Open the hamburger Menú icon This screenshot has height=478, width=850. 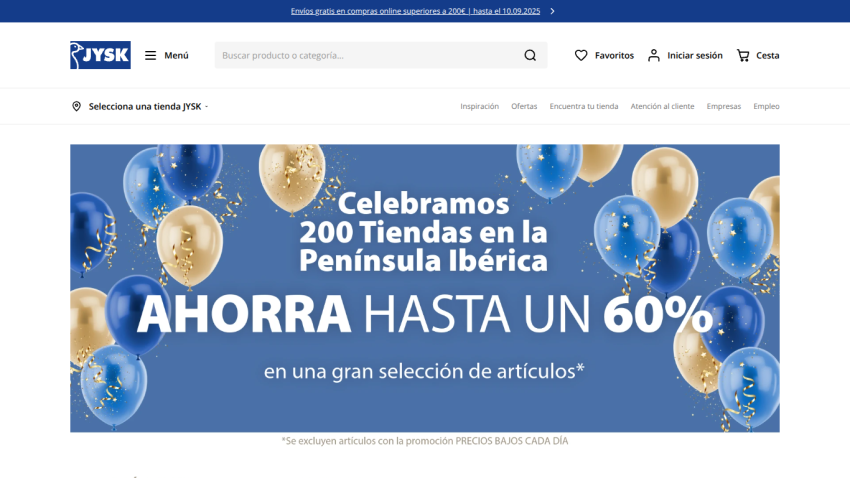click(150, 55)
